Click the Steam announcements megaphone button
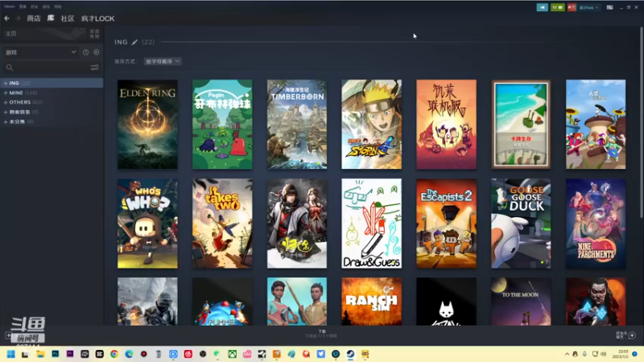This screenshot has width=644, height=362. tap(542, 7)
